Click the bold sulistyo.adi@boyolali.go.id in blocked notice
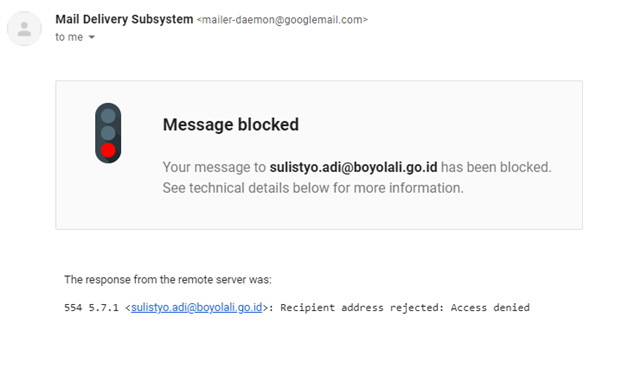Image resolution: width=640 pixels, height=374 pixels. click(353, 167)
